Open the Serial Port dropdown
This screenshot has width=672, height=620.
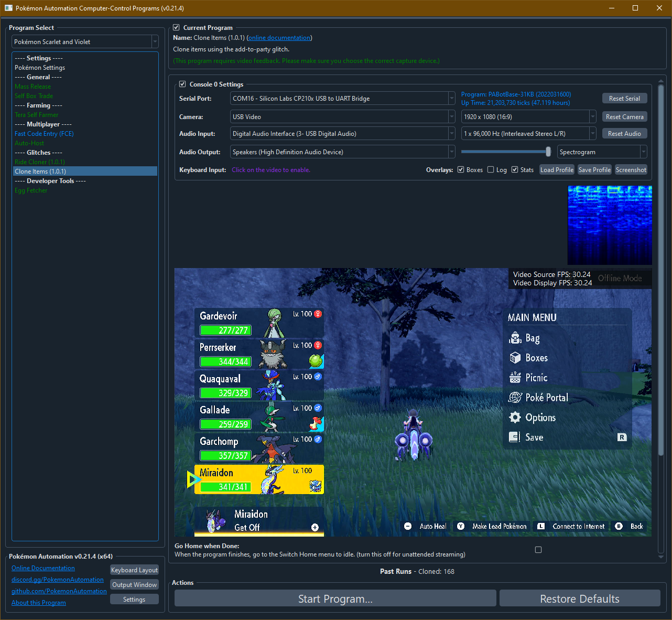point(343,99)
